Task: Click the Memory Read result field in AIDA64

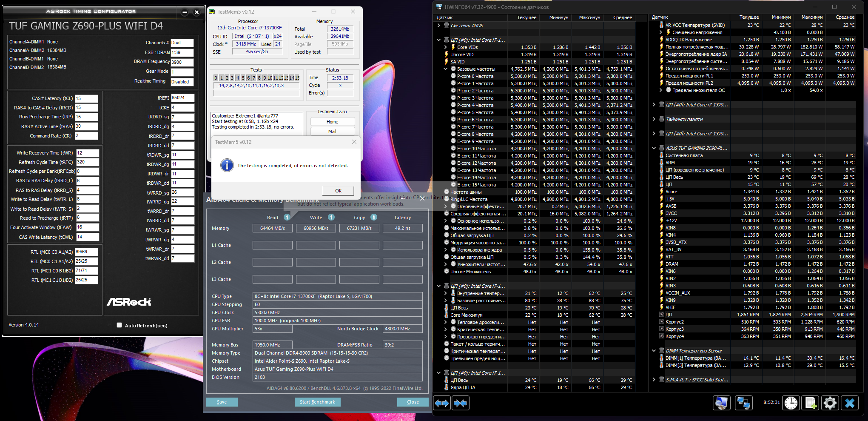Action: coord(273,228)
